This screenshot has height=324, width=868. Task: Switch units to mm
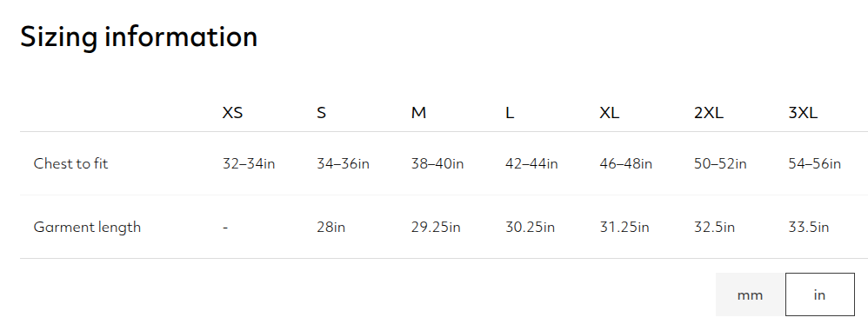pos(750,294)
